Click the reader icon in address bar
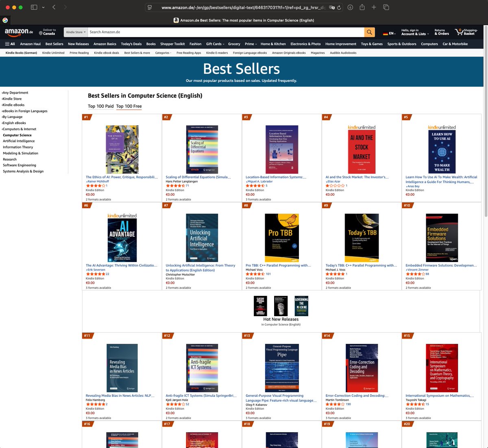488x448 pixels. pyautogui.click(x=150, y=7)
